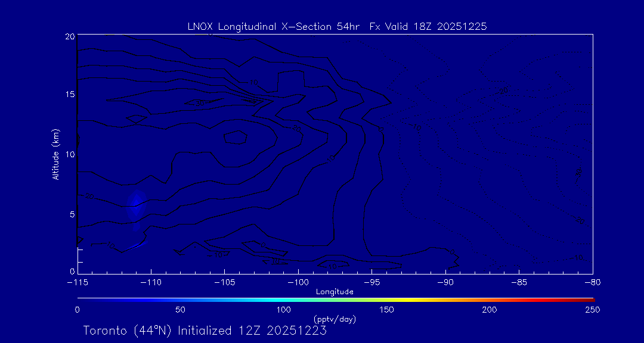Click 'Initialized 12Z 20251223' footer text
This screenshot has width=644, height=343.
pyautogui.click(x=252, y=330)
